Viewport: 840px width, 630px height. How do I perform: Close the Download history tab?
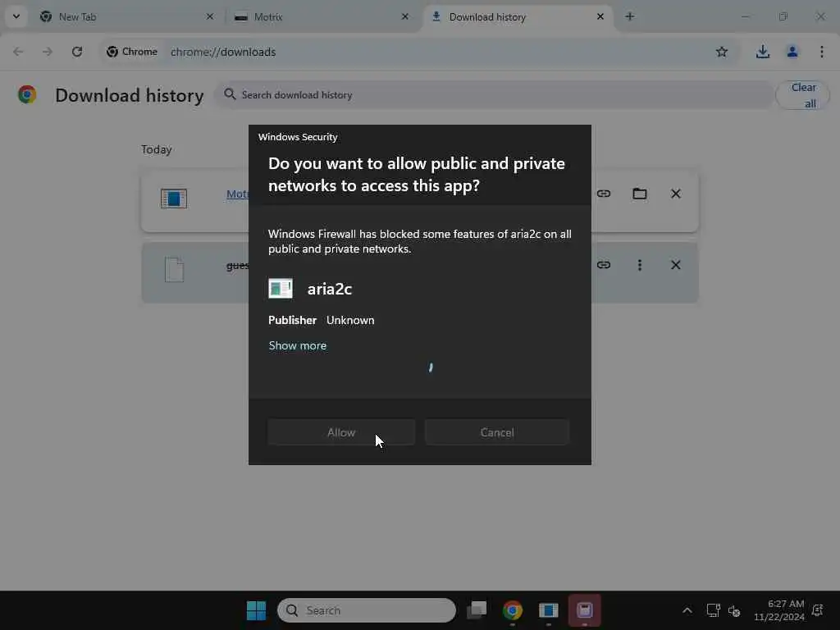click(x=600, y=16)
